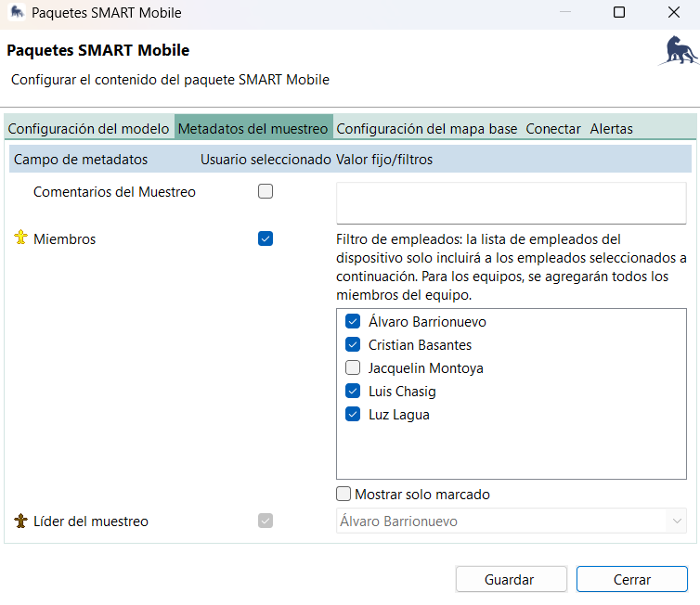The width and height of the screenshot is (700, 605).
Task: Uncheck Álvaro Barrionuevo in employee list
Action: 353,322
